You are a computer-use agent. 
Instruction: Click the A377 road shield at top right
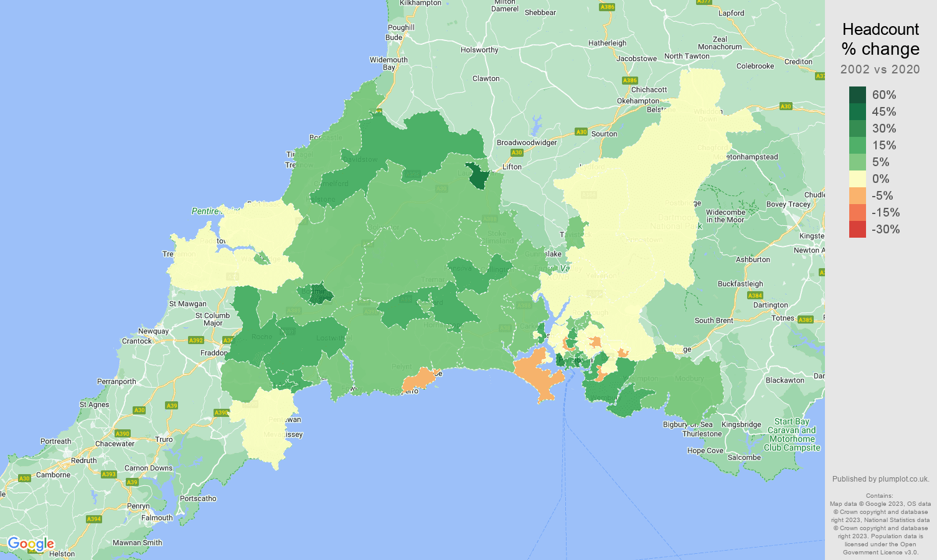[x=704, y=2]
